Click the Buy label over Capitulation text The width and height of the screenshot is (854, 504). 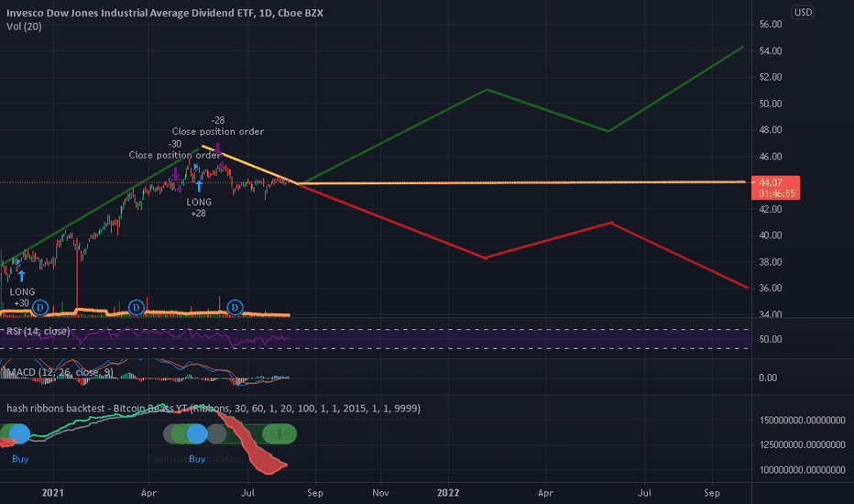click(197, 459)
